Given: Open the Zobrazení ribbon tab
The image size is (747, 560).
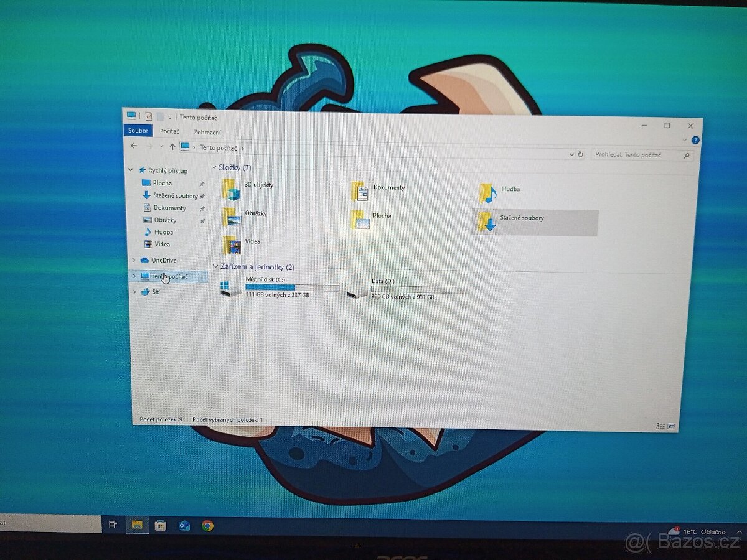Looking at the screenshot, I should tap(207, 133).
